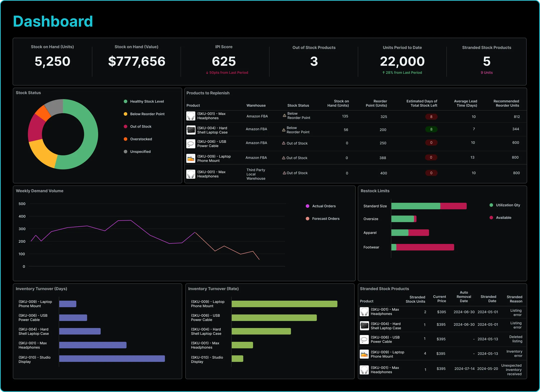This screenshot has height=392, width=540.
Task: Click the Max Headphones thumbnail in Amazon FBA row
Action: pyautogui.click(x=191, y=116)
